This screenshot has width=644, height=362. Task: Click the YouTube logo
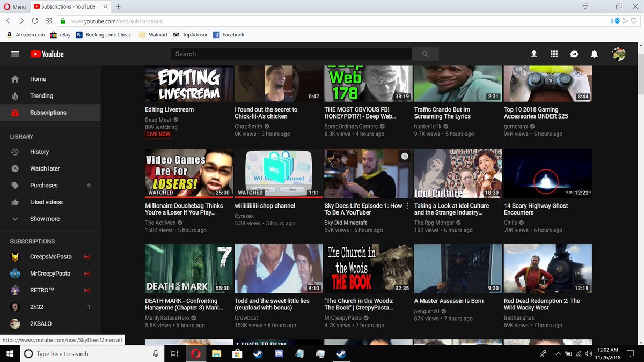(x=47, y=54)
